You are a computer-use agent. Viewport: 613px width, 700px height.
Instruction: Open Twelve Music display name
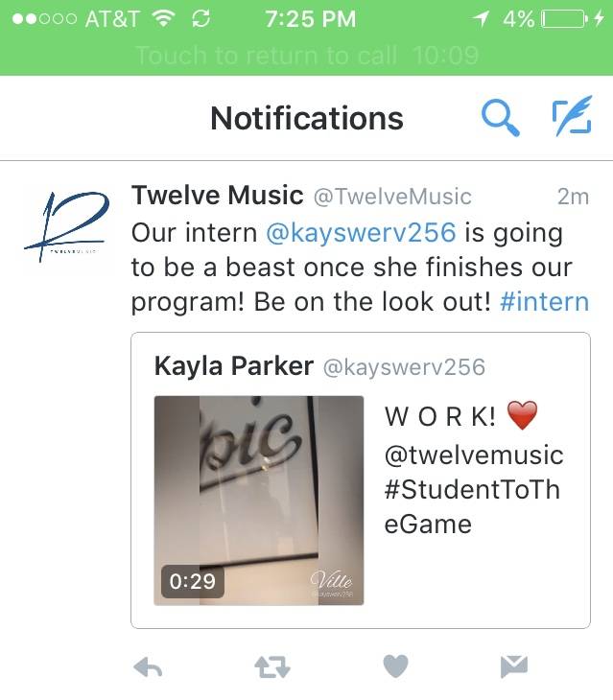tap(217, 196)
